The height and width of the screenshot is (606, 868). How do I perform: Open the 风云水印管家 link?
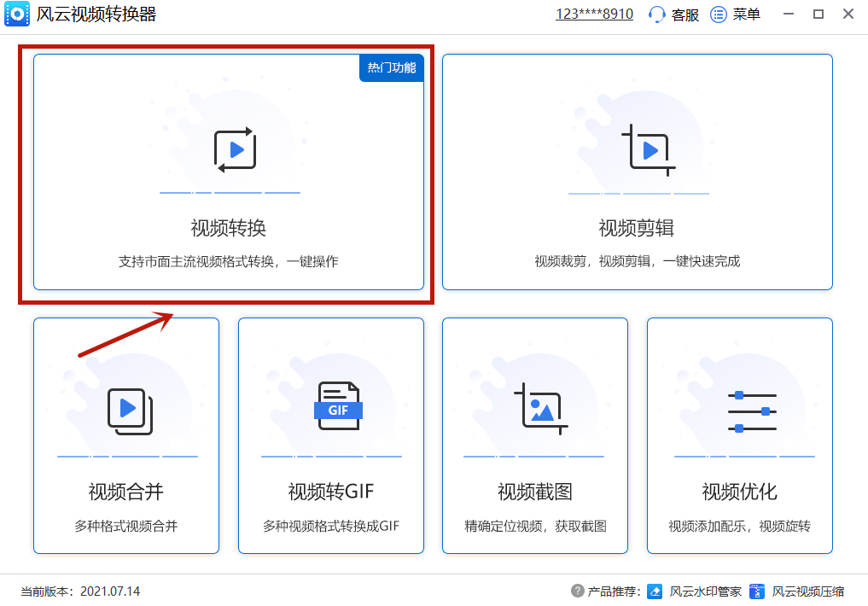(705, 591)
